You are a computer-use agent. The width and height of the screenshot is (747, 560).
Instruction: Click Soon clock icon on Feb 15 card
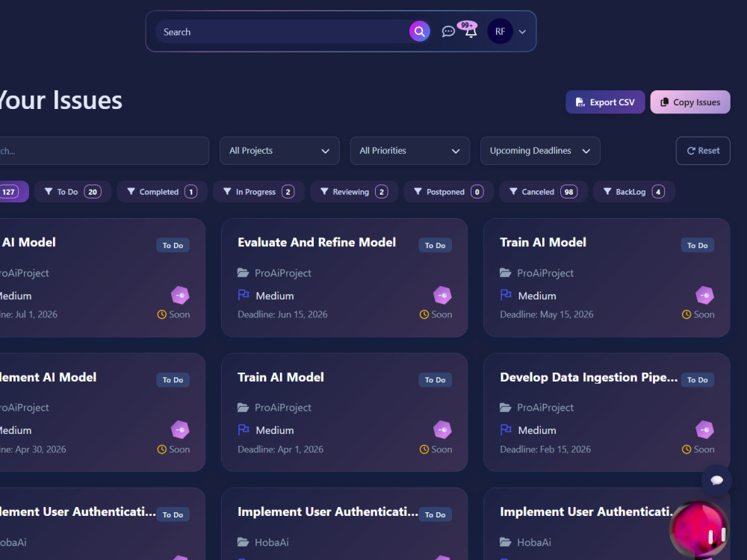686,449
